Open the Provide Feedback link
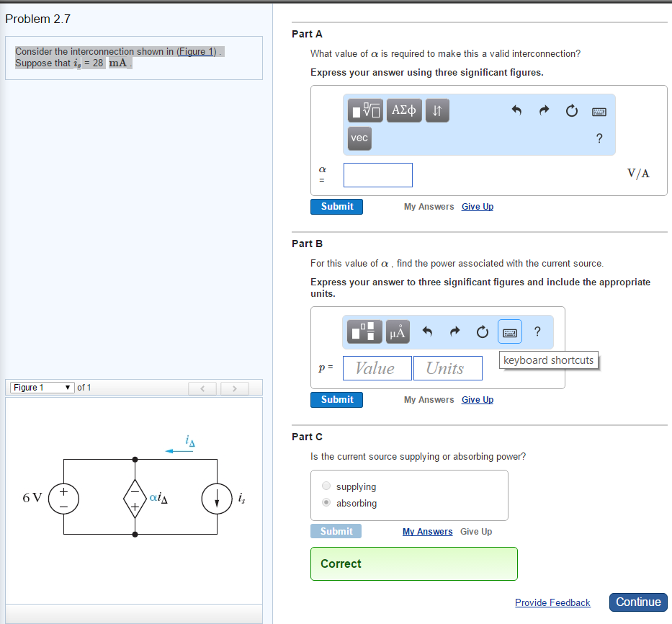Viewport: 672px width, 624px height. click(552, 602)
